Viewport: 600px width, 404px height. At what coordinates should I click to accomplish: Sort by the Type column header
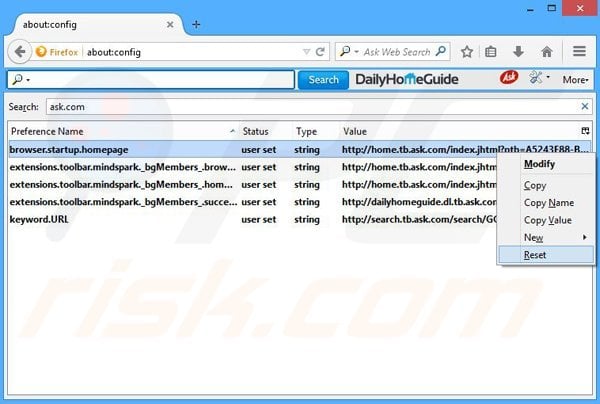tap(316, 132)
